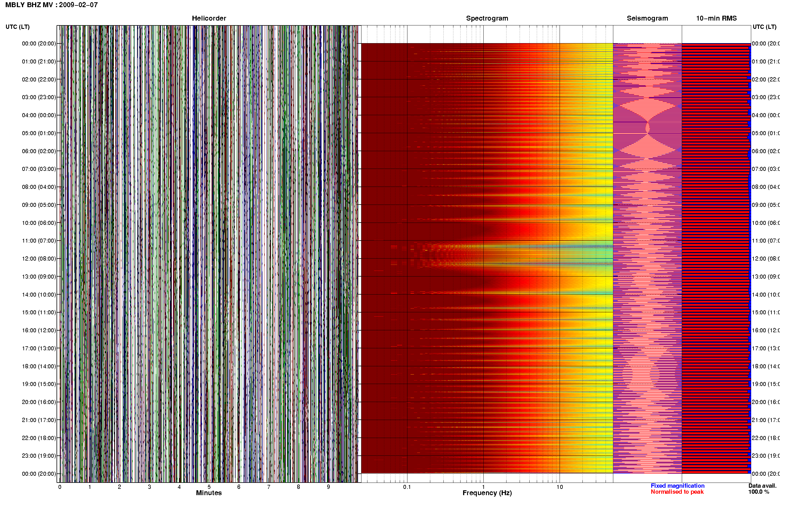Click the '05:00 (01:00)' left time label
This screenshot has height=508, width=812.
39,133
